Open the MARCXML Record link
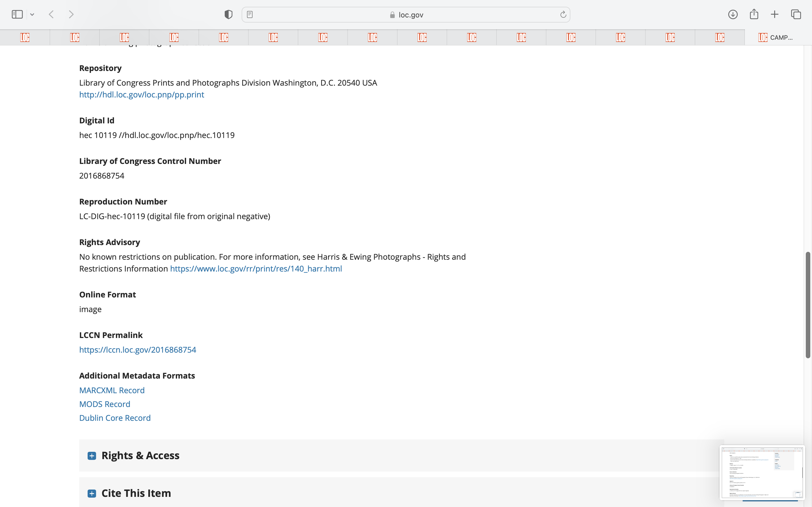Image resolution: width=812 pixels, height=507 pixels. point(112,390)
